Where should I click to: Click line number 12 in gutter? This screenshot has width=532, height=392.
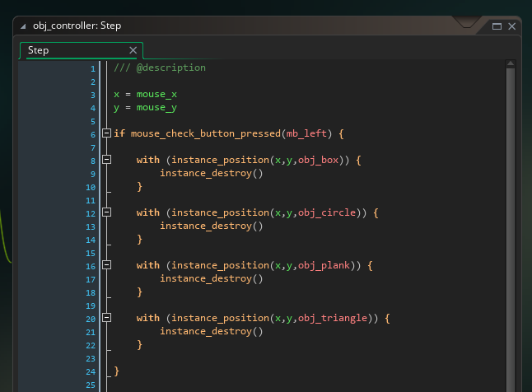pyautogui.click(x=91, y=214)
